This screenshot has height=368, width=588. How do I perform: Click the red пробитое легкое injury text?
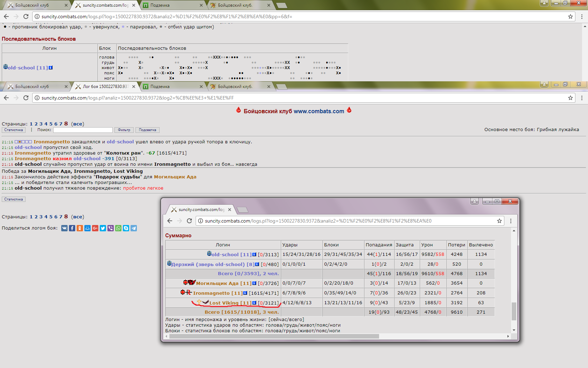pos(143,188)
